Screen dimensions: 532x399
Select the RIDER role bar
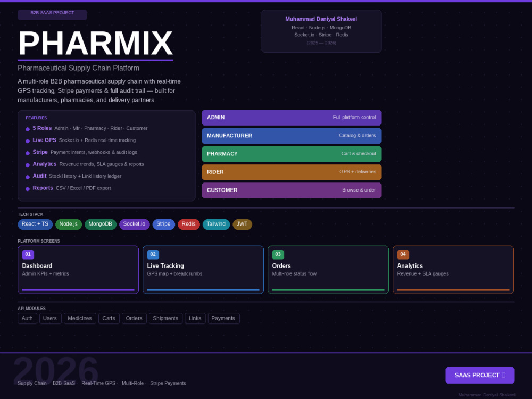tap(292, 172)
